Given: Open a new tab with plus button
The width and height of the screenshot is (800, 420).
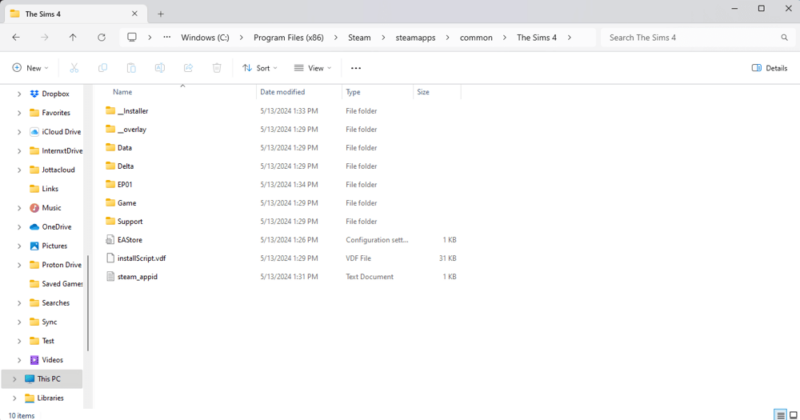Looking at the screenshot, I should [x=161, y=14].
